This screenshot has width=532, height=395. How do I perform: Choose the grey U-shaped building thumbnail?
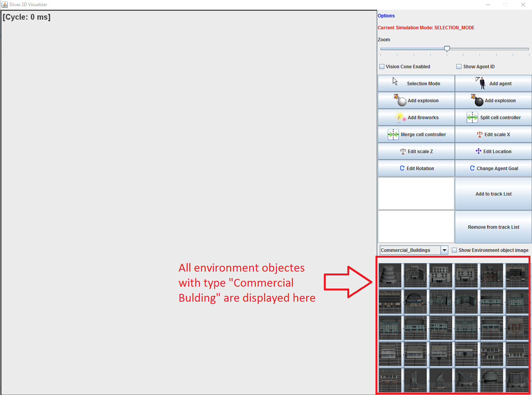(x=416, y=275)
